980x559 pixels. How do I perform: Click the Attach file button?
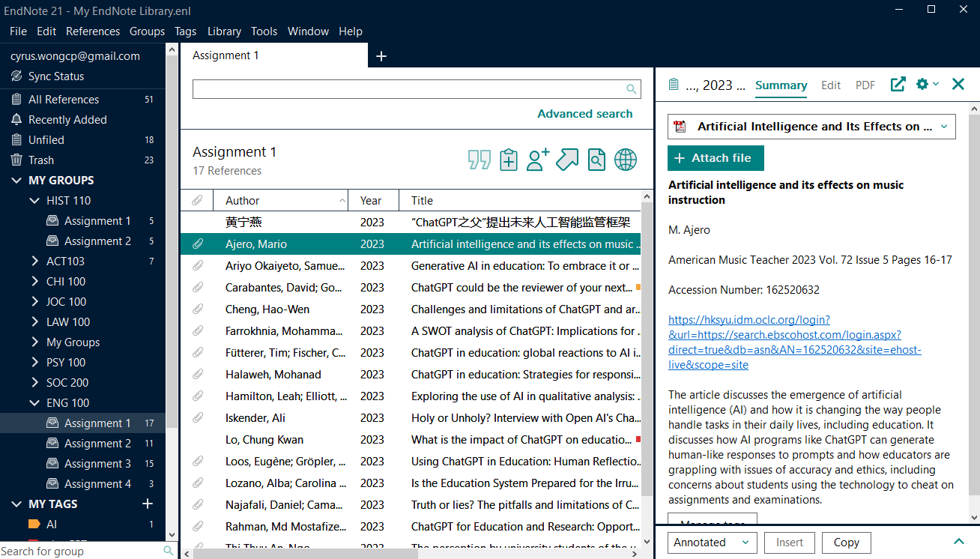(715, 158)
